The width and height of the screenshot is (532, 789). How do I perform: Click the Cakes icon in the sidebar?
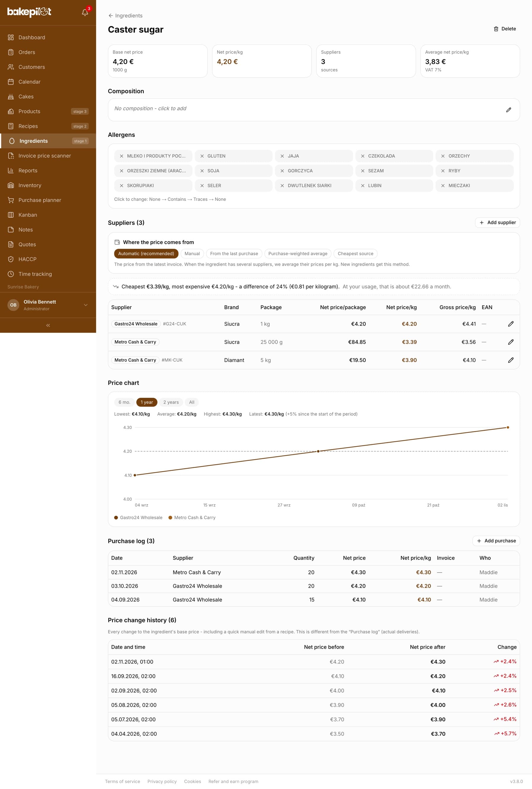click(x=11, y=96)
